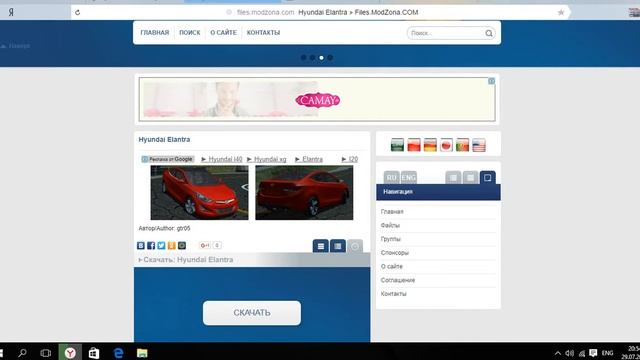Screen dimensions: 640x360
Task: Click the address bar URL
Action: (266, 13)
